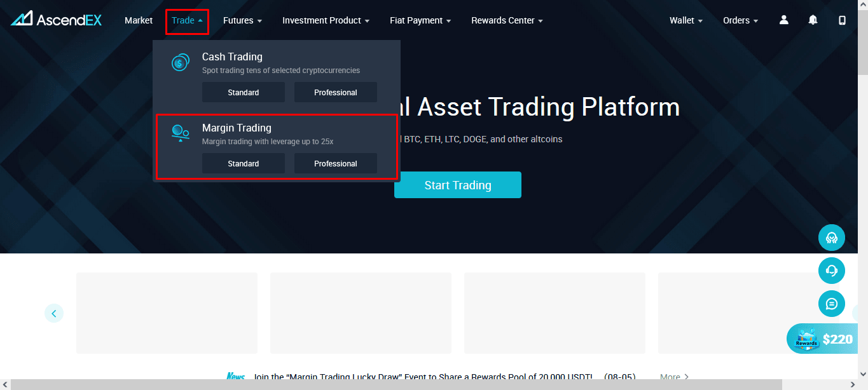Click the Margin Trading scale icon
868x390 pixels.
point(181,133)
